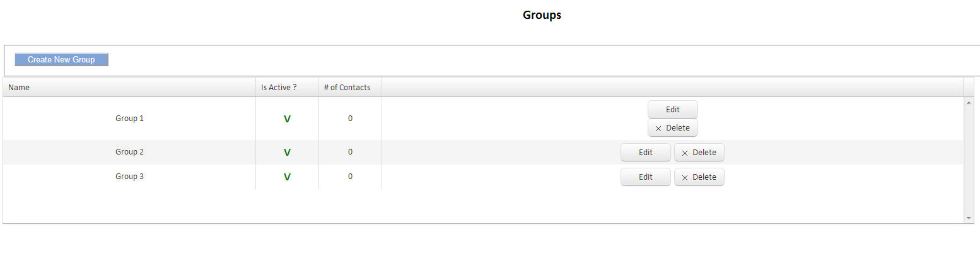Viewport: 980px width, 280px height.
Task: Select the Group 2 name cell
Action: [129, 152]
